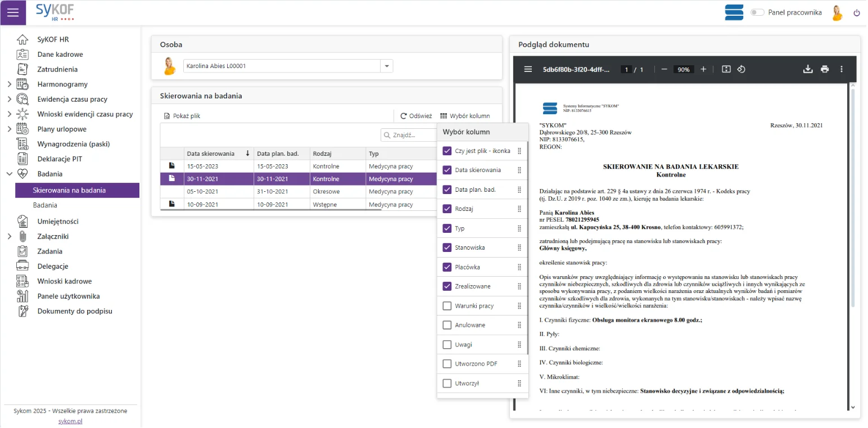Image resolution: width=868 pixels, height=428 pixels.
Task: Open the Osoba person dropdown
Action: pyautogui.click(x=387, y=66)
